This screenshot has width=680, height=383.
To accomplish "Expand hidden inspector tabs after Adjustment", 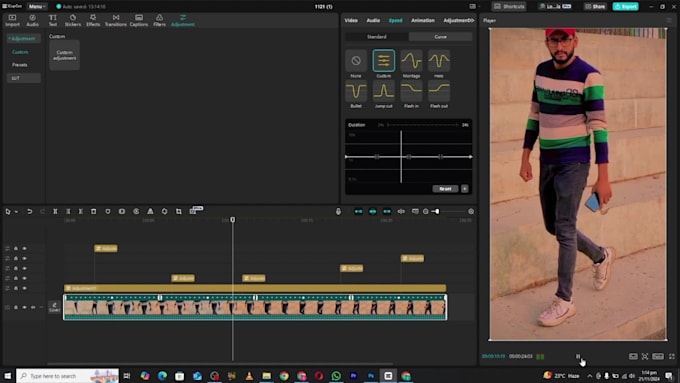I will pyautogui.click(x=472, y=20).
